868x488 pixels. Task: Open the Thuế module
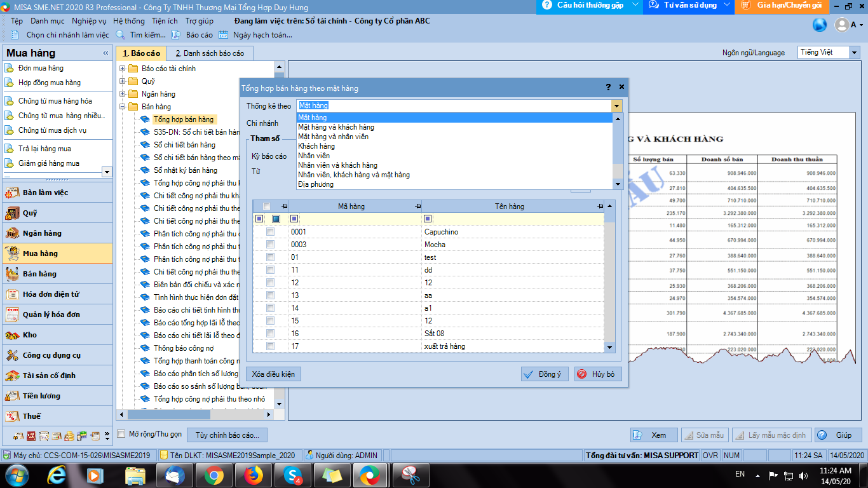point(57,416)
